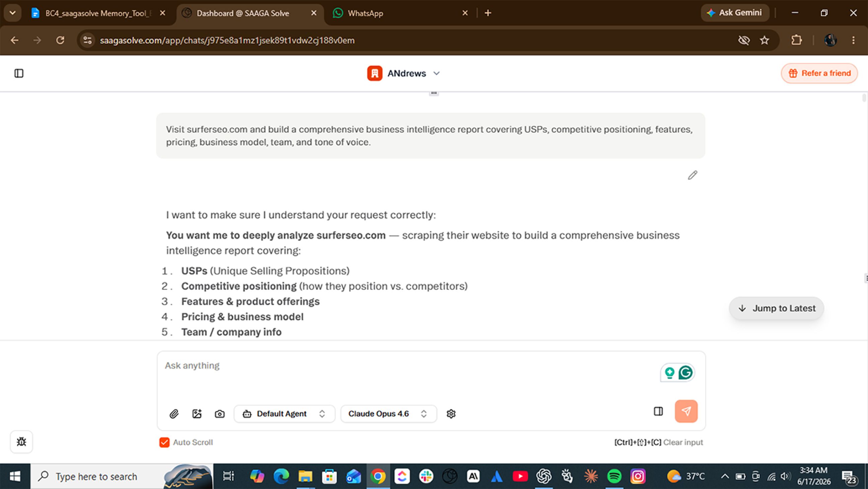The width and height of the screenshot is (868, 489).
Task: Click Jump to Latest button
Action: coord(776,308)
